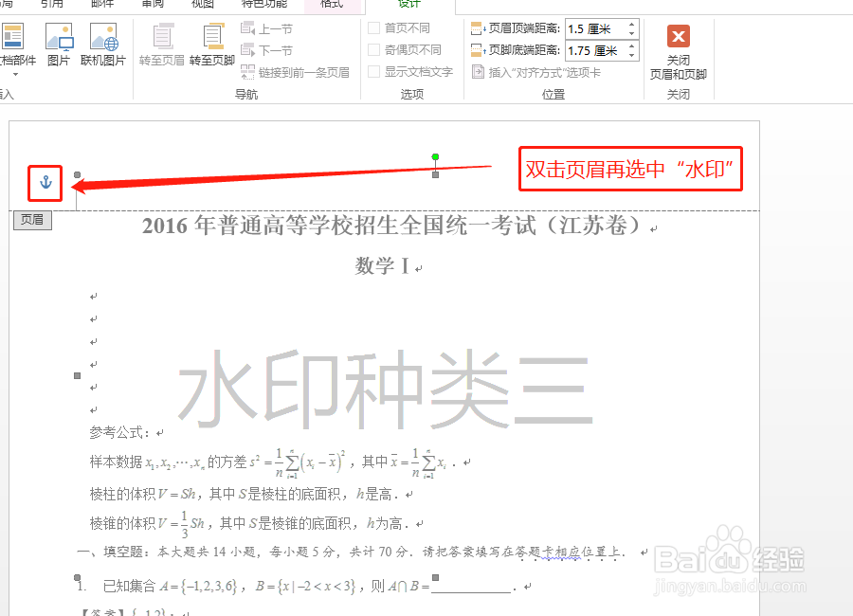This screenshot has height=616, width=853.
Task: Decrease 页脚底端距离 with the down arrow
Action: 632,54
